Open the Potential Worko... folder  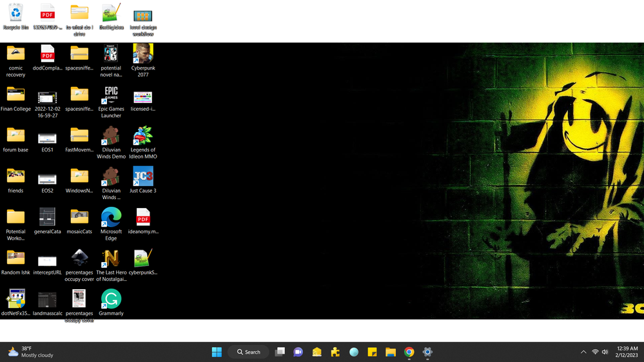(x=15, y=225)
